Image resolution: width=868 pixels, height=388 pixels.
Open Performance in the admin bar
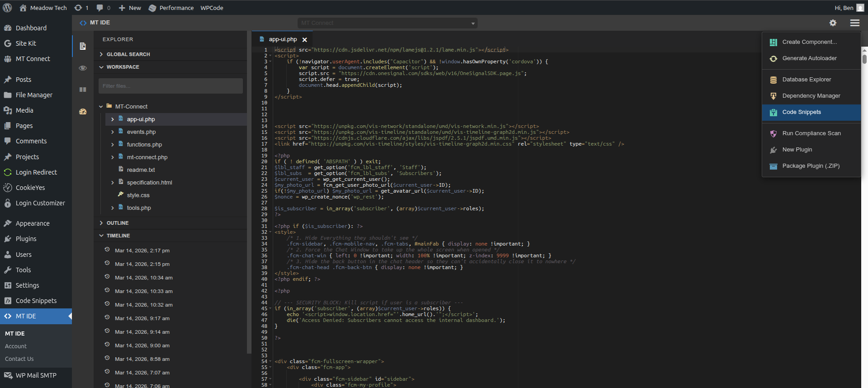tap(171, 8)
